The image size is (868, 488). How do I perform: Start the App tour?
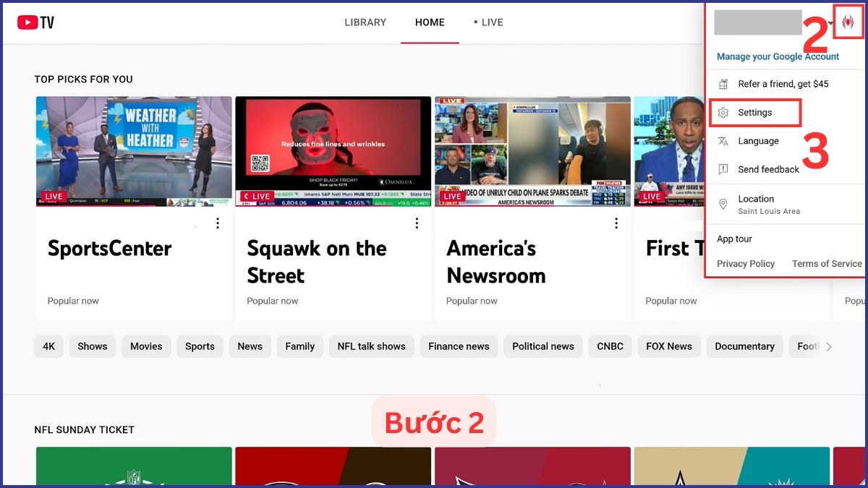735,239
